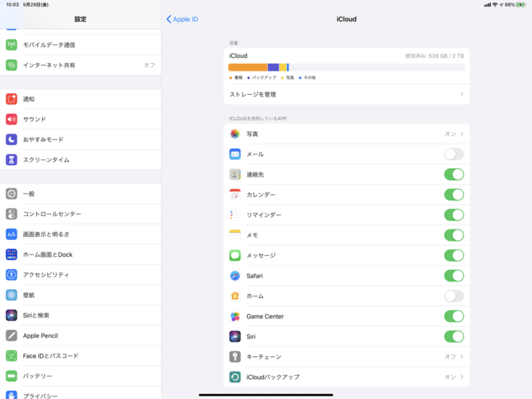
Task: Tap the Calendar app icon
Action: pos(235,195)
